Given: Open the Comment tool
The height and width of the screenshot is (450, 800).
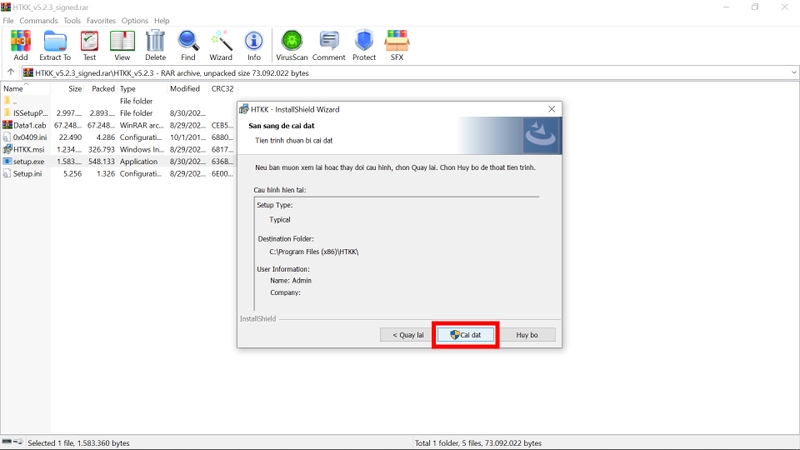Looking at the screenshot, I should pyautogui.click(x=329, y=45).
